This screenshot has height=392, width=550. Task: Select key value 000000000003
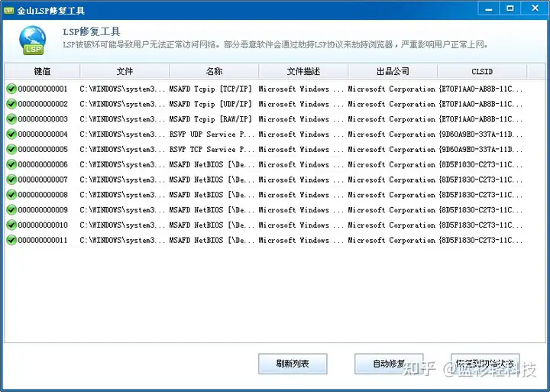click(x=43, y=119)
